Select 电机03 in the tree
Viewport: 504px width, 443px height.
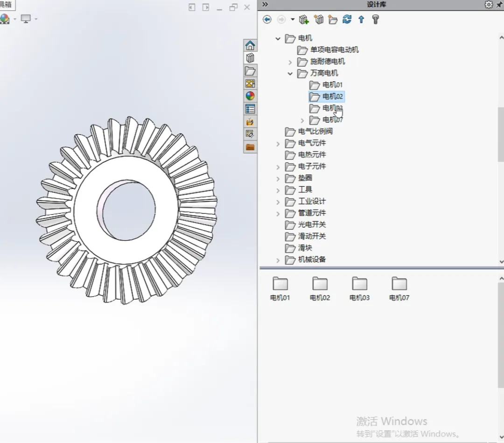pyautogui.click(x=326, y=108)
